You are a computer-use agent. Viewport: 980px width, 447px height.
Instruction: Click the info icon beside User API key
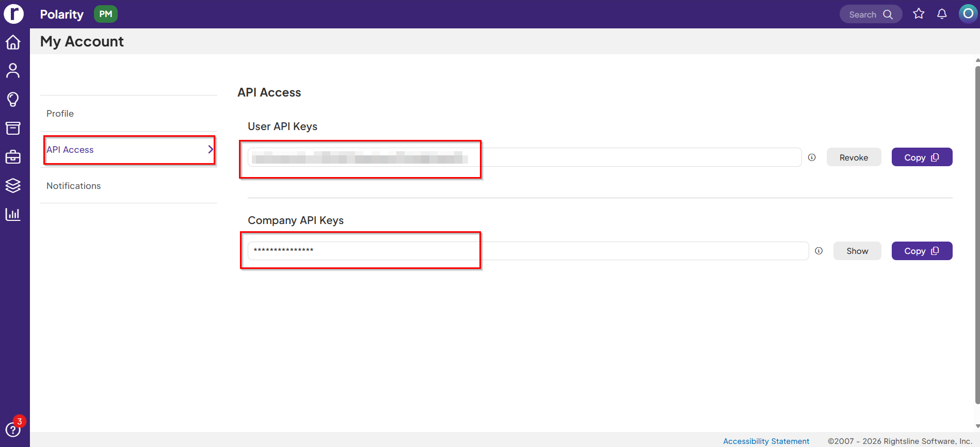812,157
